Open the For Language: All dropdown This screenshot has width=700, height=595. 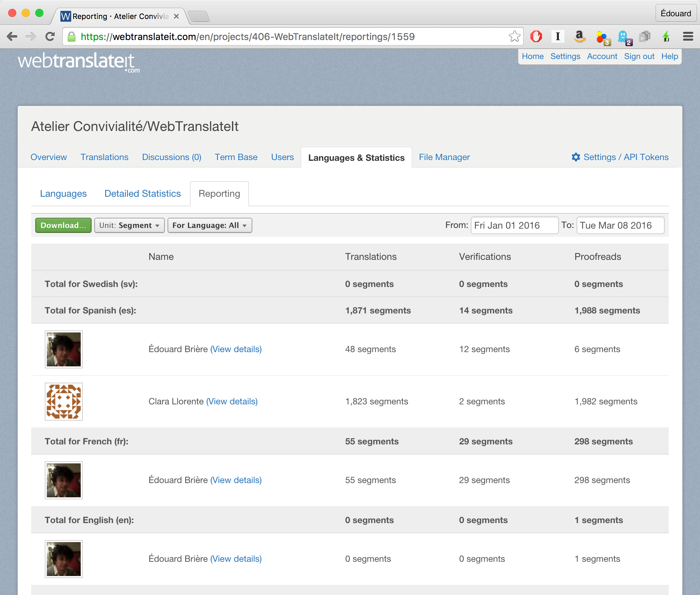(210, 225)
